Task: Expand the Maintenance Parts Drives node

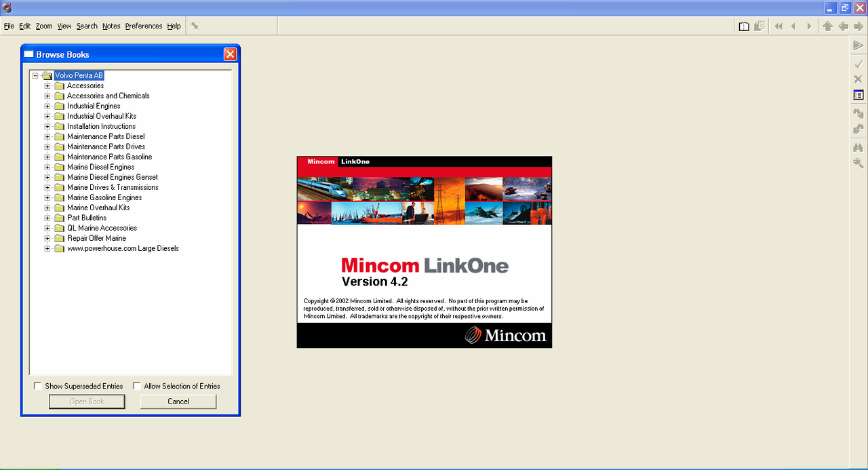Action: 47,147
